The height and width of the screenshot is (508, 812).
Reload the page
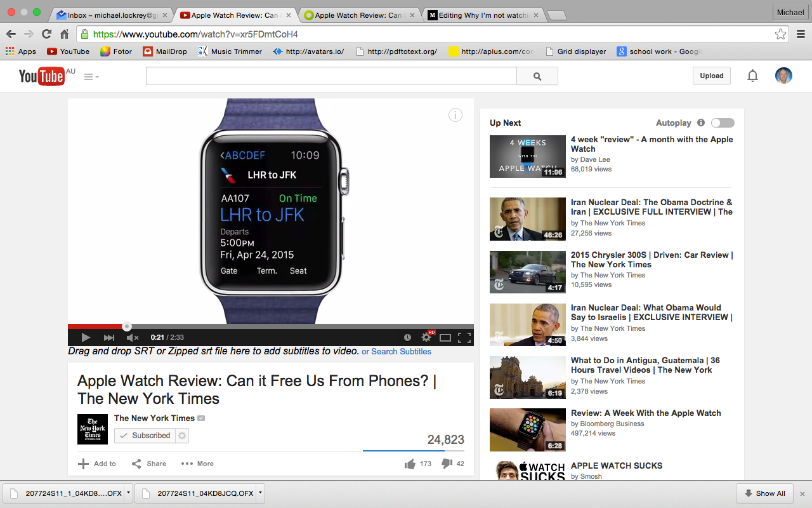[x=46, y=34]
